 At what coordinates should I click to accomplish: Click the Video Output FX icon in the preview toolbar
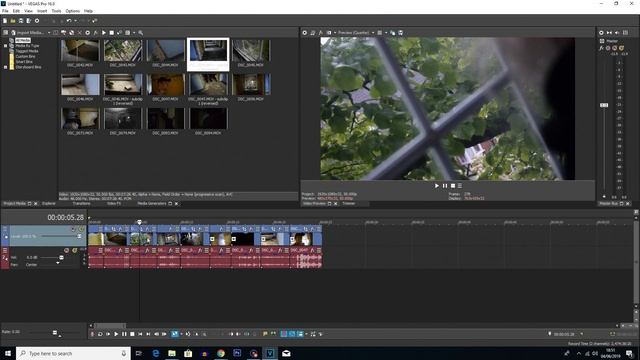320,33
